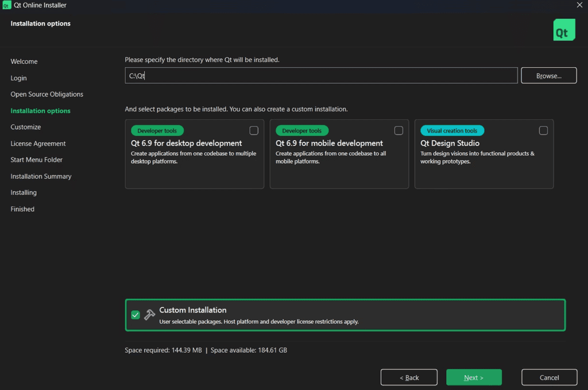588x390 pixels.
Task: Click the Qt icon in the title bar
Action: (6, 5)
